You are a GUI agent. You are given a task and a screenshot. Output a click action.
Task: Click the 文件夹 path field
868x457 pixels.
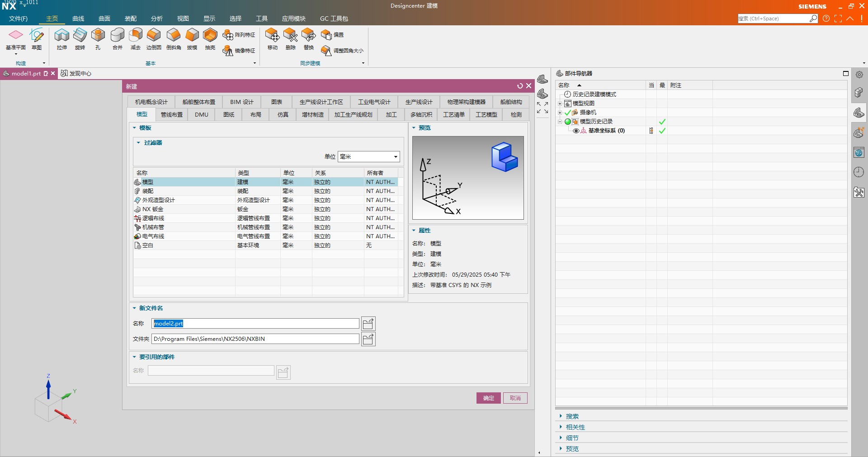[x=255, y=339]
